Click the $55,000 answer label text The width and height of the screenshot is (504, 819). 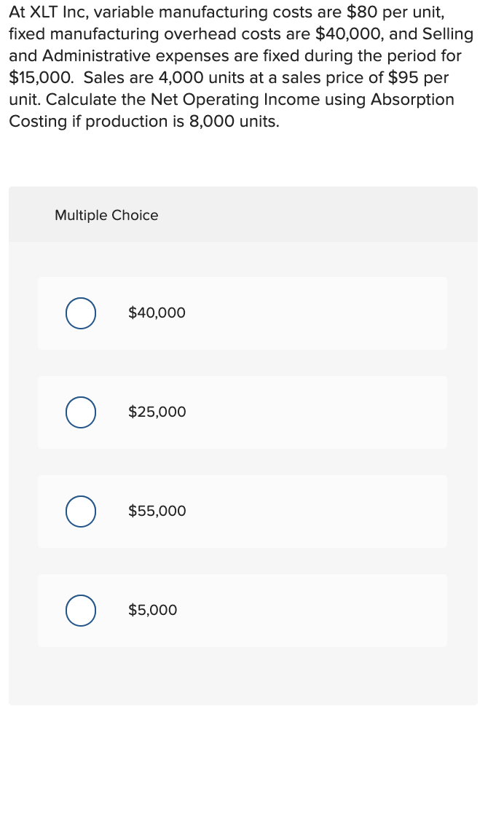click(157, 511)
